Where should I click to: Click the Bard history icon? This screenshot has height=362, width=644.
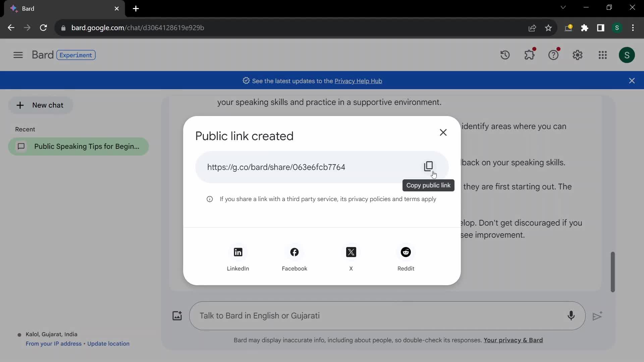pos(506,55)
